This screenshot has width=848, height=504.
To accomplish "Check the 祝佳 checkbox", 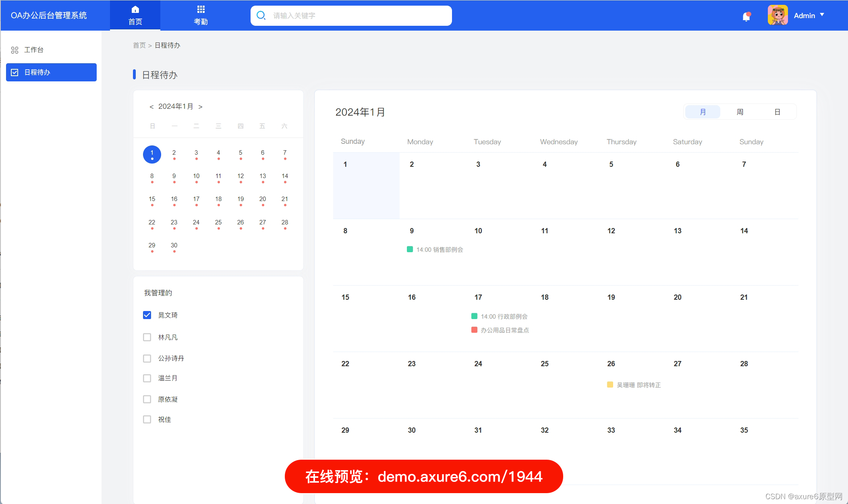I will coord(147,419).
